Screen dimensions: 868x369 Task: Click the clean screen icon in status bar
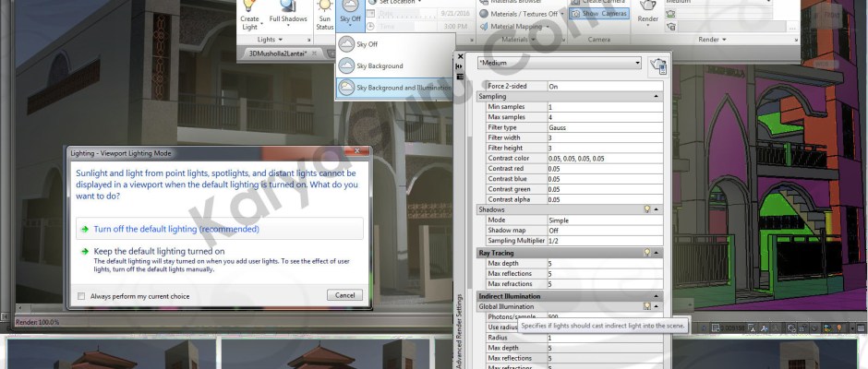(861, 328)
